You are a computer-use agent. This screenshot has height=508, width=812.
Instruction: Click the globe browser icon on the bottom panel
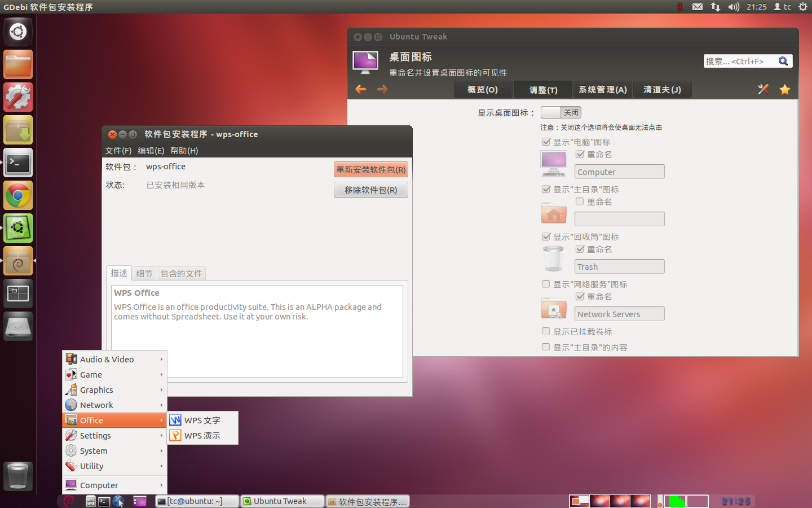pos(118,501)
